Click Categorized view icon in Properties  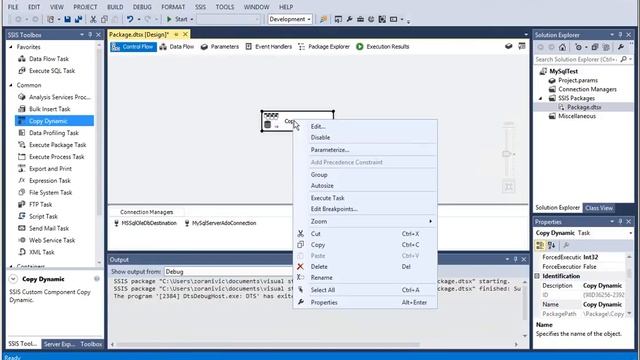pyautogui.click(x=540, y=245)
